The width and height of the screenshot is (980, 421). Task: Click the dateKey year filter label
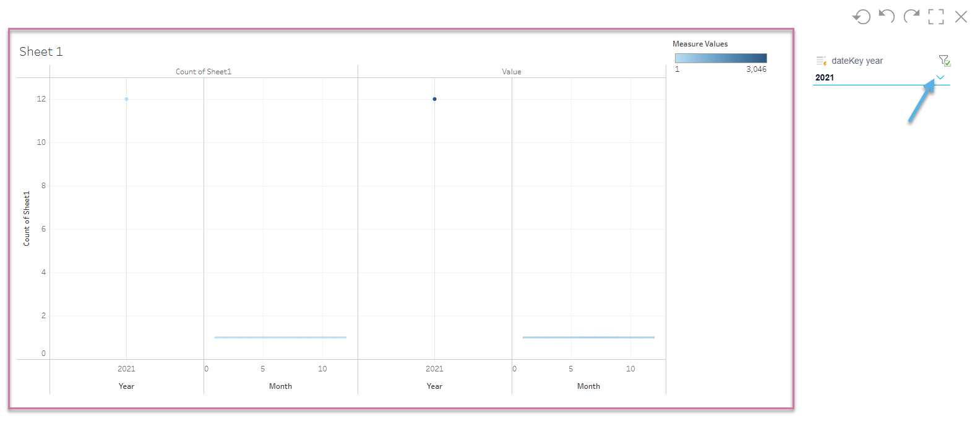(857, 61)
